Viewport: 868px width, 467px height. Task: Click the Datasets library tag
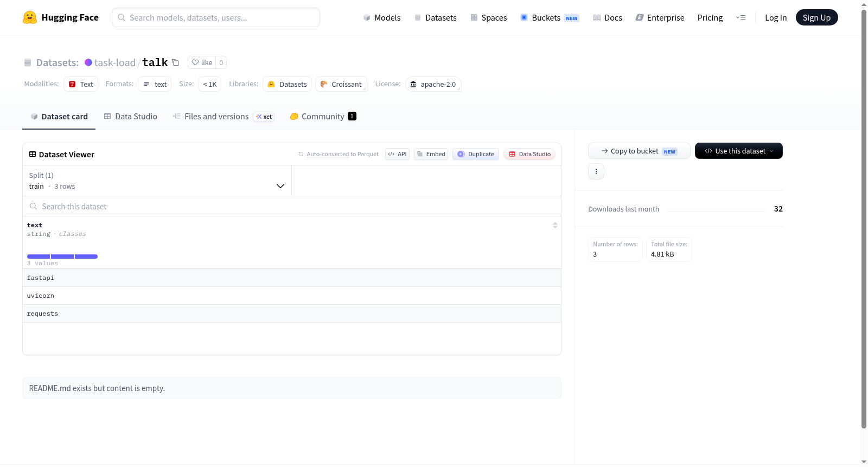pos(287,84)
